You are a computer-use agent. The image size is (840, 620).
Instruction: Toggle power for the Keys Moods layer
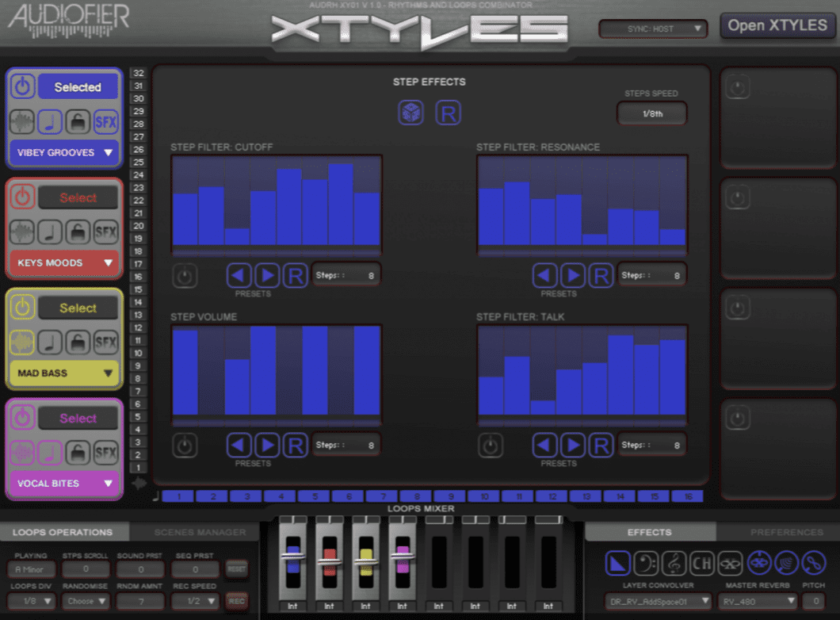coord(22,197)
